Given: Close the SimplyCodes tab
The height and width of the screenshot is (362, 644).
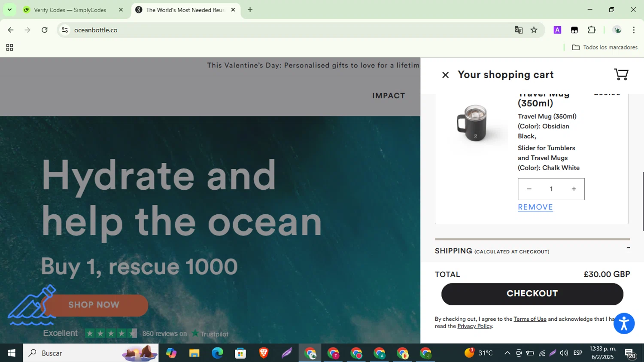Looking at the screenshot, I should click(121, 10).
